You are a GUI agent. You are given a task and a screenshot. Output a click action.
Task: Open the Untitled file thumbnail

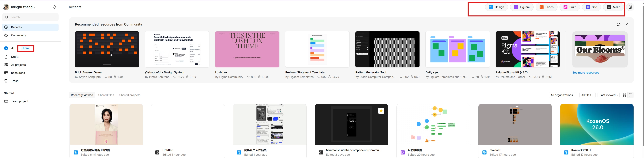(x=188, y=125)
